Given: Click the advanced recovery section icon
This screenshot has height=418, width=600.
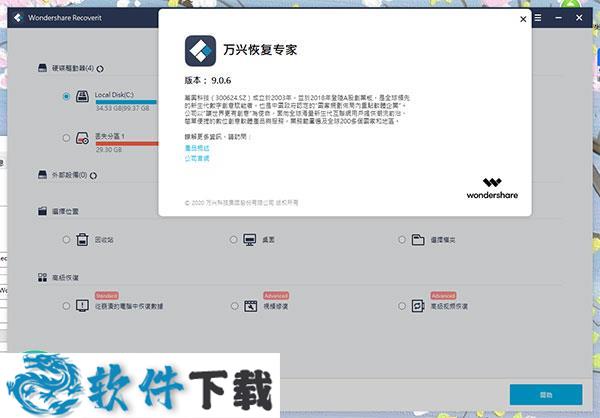Looking at the screenshot, I should tap(42, 277).
